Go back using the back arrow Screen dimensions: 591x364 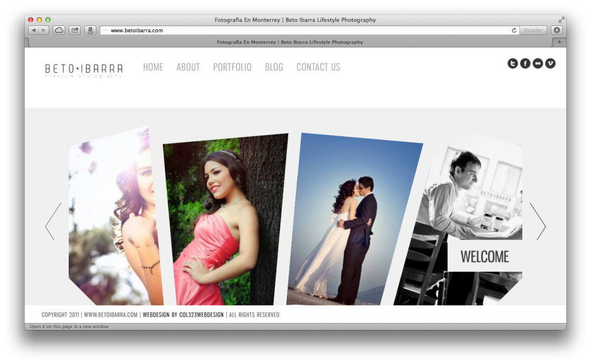click(33, 29)
